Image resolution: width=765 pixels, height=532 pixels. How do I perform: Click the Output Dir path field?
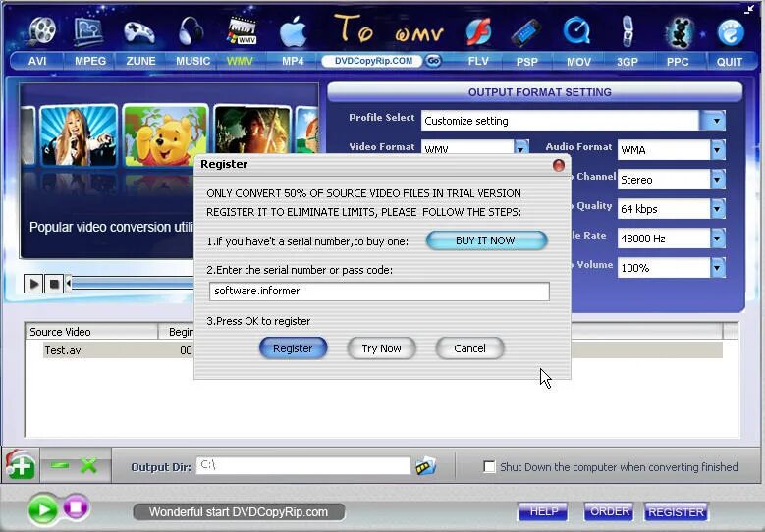[303, 466]
